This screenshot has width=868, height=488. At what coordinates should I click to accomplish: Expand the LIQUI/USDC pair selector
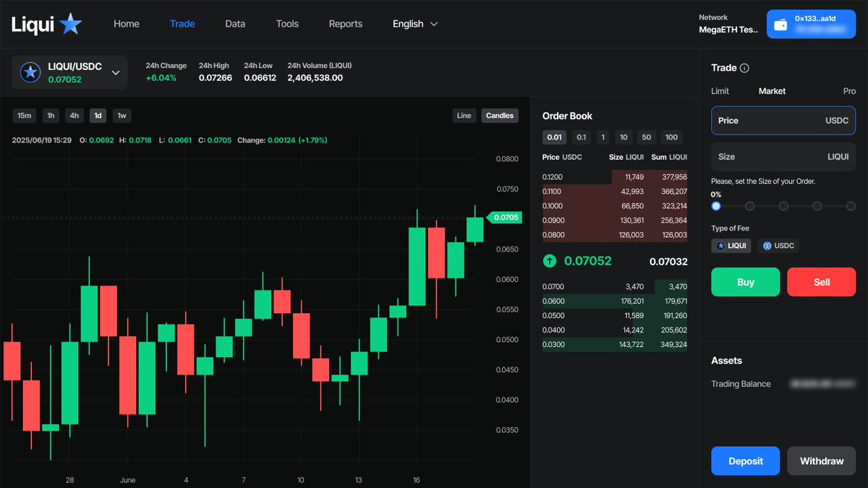click(x=115, y=72)
